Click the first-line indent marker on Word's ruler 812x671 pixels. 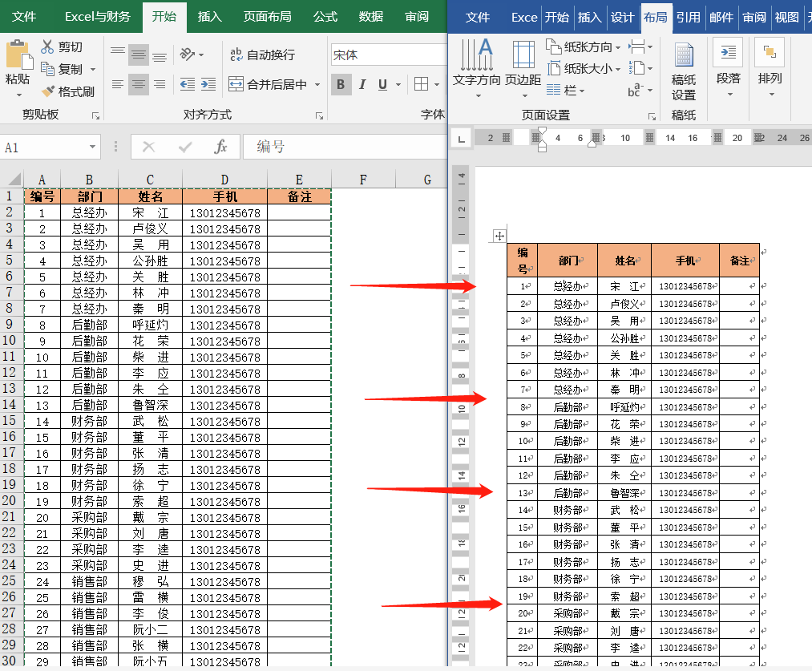pyautogui.click(x=542, y=131)
